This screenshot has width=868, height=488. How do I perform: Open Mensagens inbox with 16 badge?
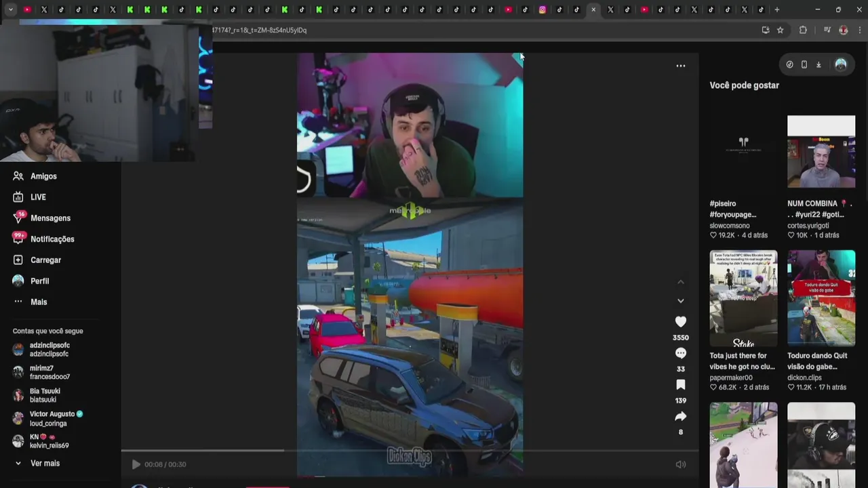point(42,218)
